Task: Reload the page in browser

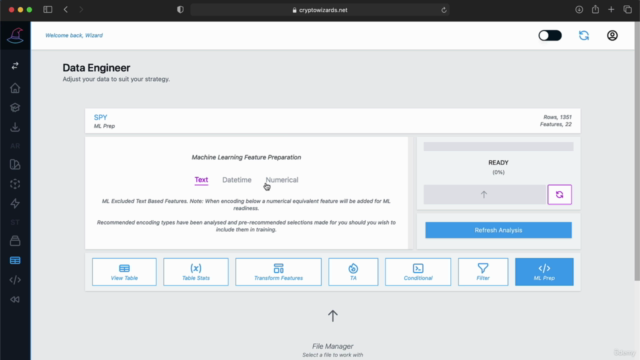Action: tap(444, 10)
